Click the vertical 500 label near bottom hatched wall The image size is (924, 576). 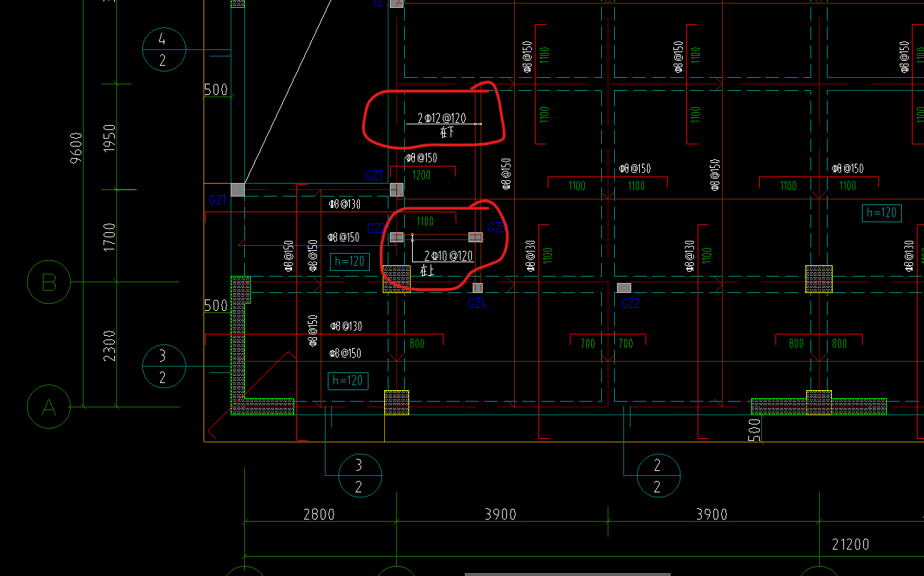tap(754, 430)
